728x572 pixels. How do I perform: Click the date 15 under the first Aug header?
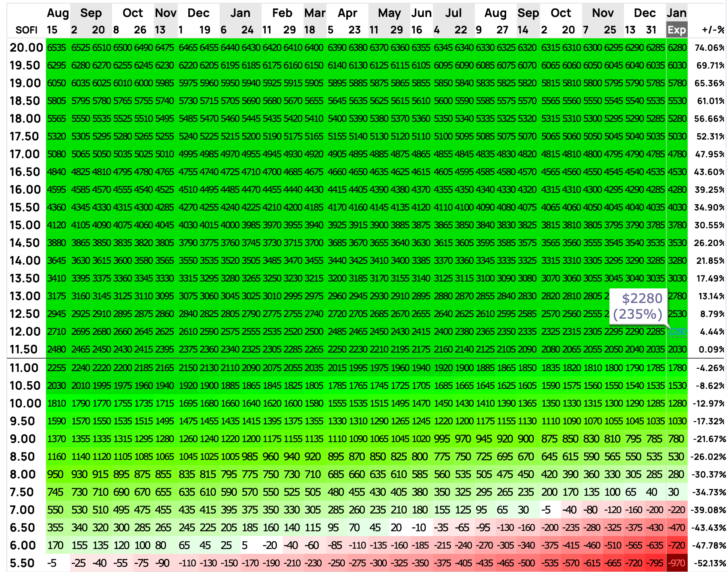[52, 30]
